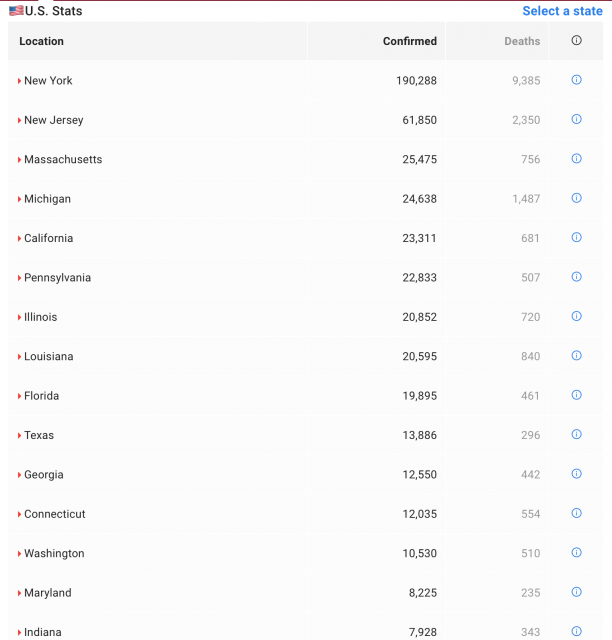Open info icon for Washington row
Viewport: 612px width, 640px height.
pos(576,553)
